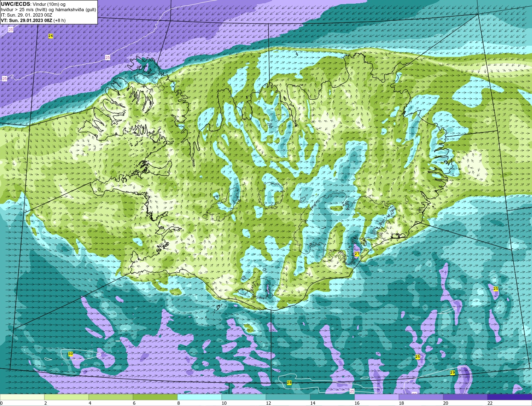Click the legend scale label "6"
532x406 pixels.
coord(134,403)
